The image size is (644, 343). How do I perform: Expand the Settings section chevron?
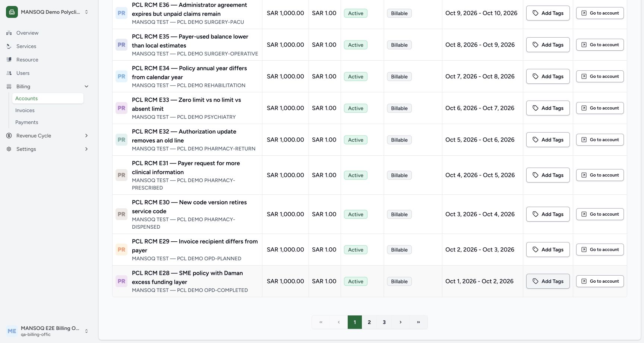pos(86,149)
